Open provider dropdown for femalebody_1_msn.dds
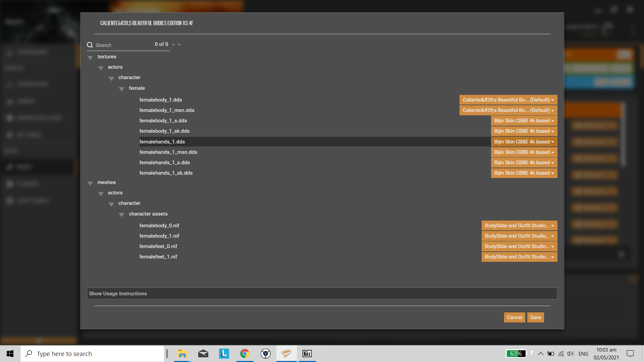Image resolution: width=644 pixels, height=362 pixels. click(508, 110)
